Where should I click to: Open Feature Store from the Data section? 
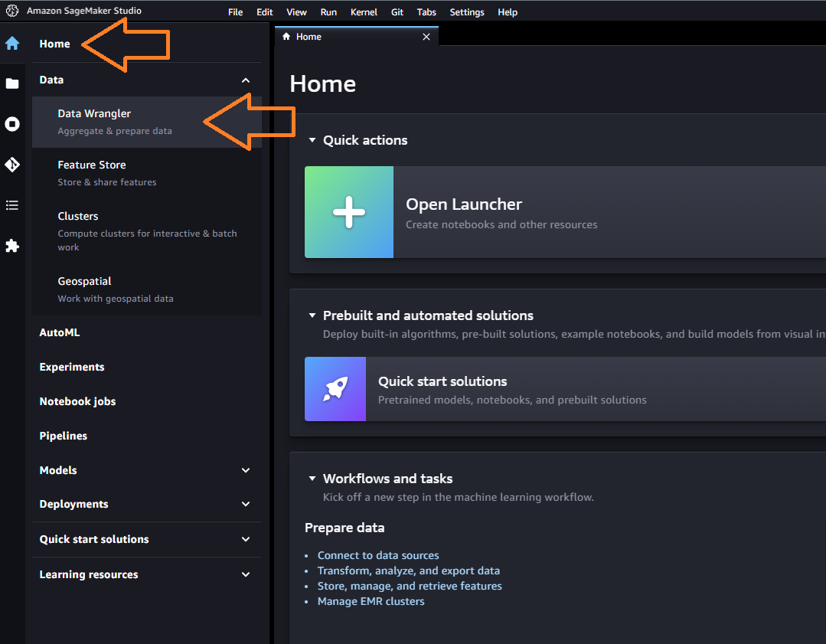tap(147, 173)
